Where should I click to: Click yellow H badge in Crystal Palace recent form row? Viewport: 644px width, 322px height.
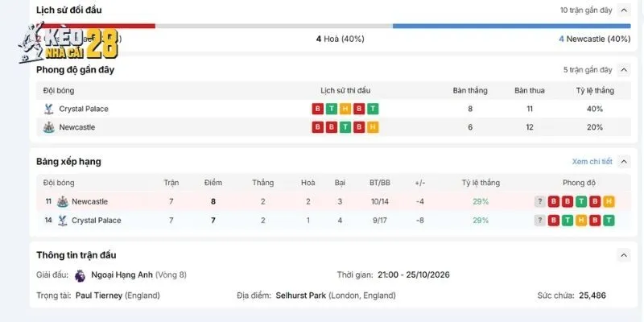345,109
